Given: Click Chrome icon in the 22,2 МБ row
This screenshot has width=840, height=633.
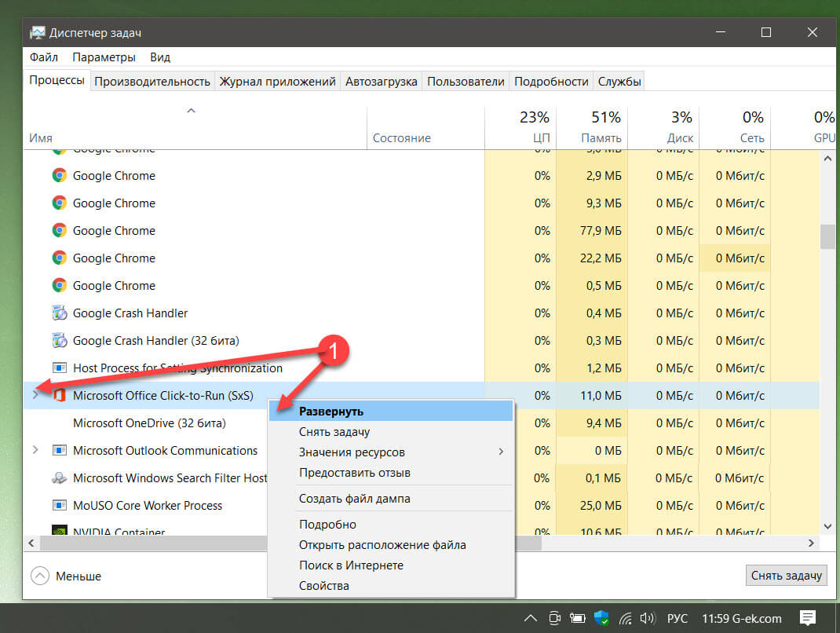Looking at the screenshot, I should coord(59,258).
